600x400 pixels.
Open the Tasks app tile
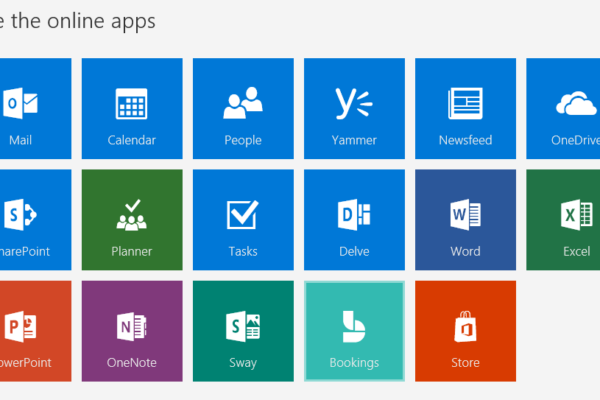pos(243,220)
